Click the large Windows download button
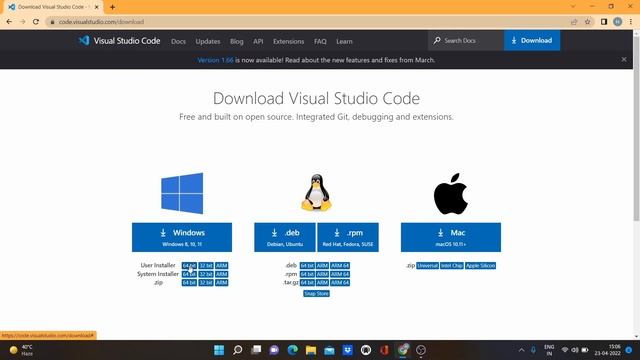 pos(182,237)
